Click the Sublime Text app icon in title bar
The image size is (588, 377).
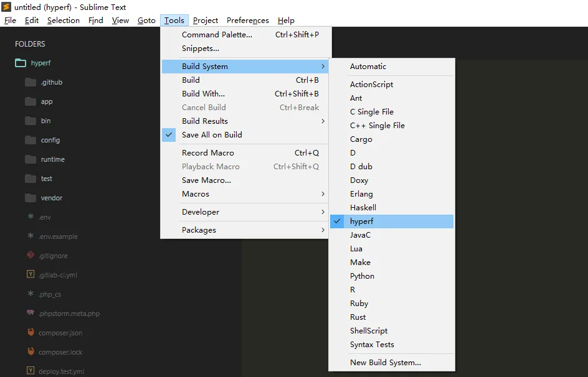[6, 7]
